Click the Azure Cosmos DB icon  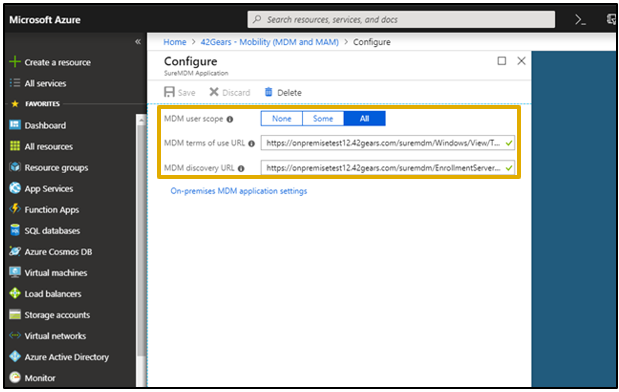point(15,251)
